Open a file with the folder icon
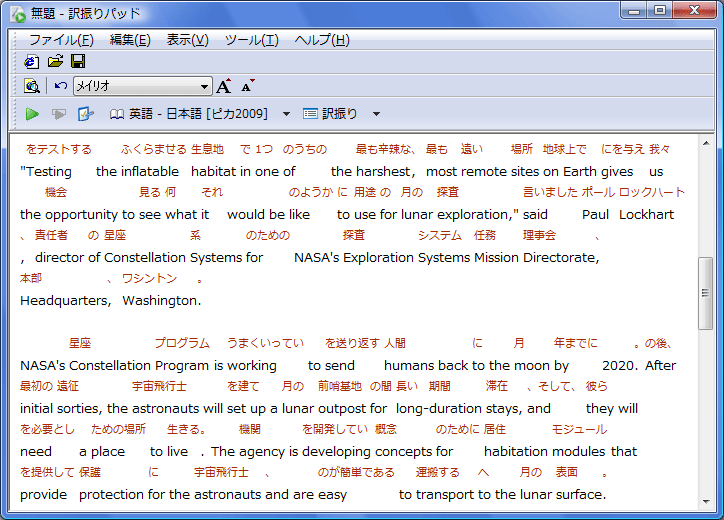The width and height of the screenshot is (724, 520). coord(55,61)
